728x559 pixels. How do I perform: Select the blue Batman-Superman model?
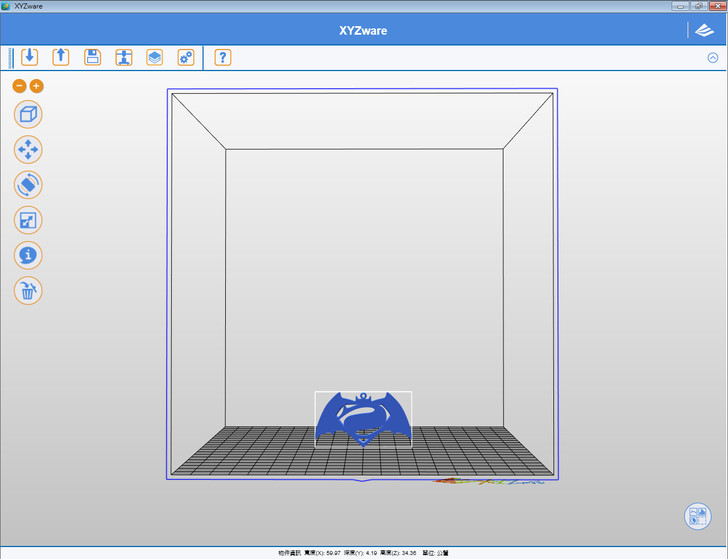click(363, 420)
